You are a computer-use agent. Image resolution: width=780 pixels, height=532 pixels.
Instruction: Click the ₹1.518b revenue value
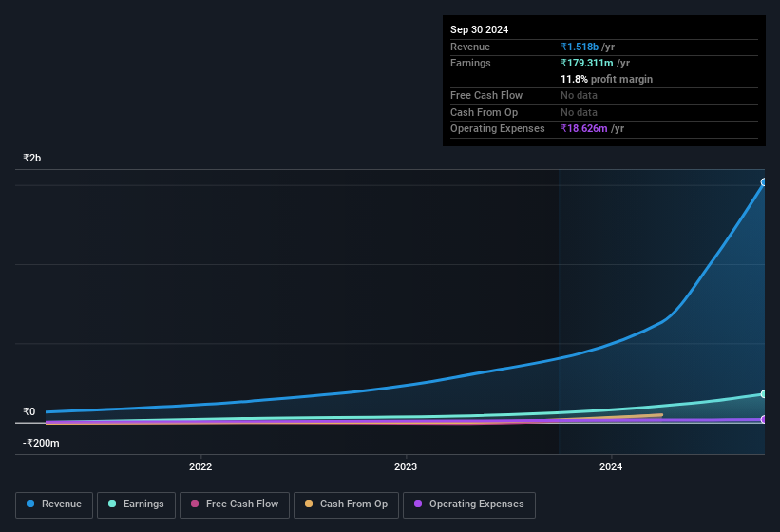click(580, 47)
